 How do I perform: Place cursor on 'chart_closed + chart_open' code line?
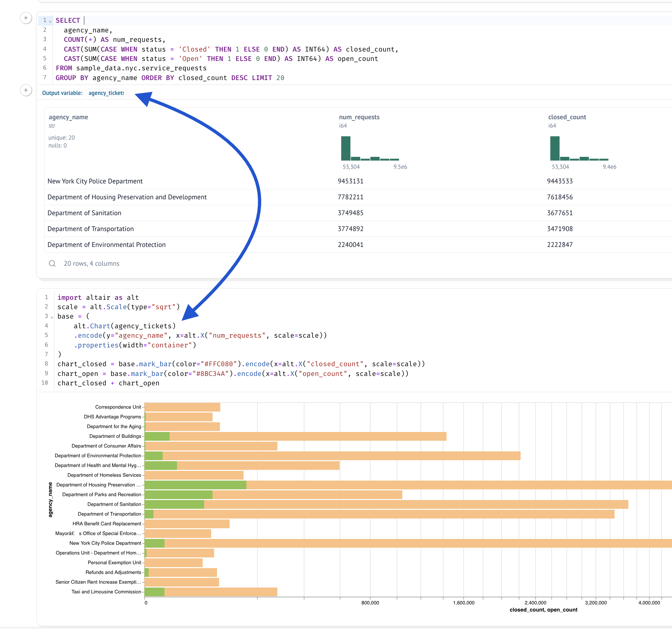[x=108, y=383]
